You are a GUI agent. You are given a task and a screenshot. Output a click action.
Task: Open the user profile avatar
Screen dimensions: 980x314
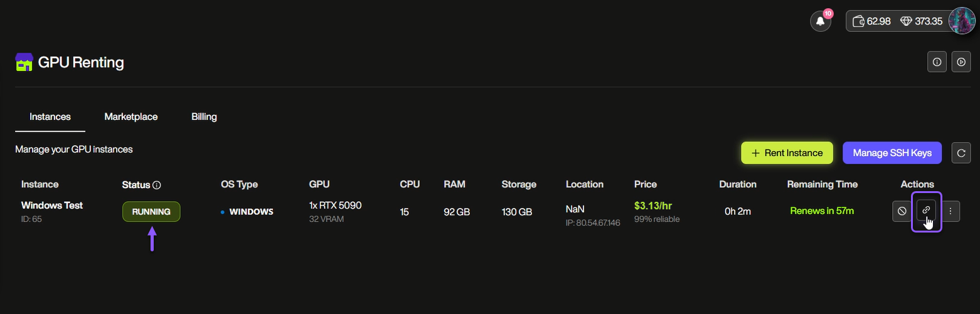click(x=961, y=21)
